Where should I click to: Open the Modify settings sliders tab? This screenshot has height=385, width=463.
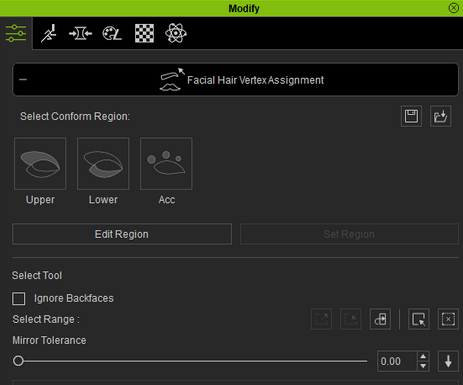tap(16, 33)
